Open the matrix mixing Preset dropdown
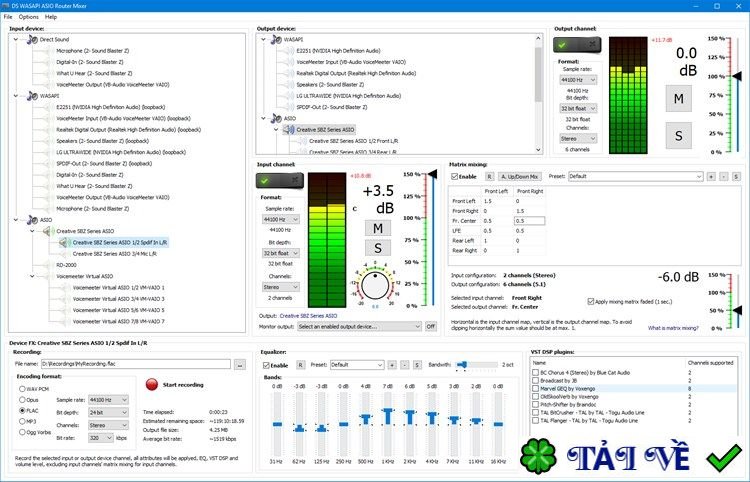750x482 pixels. point(635,176)
